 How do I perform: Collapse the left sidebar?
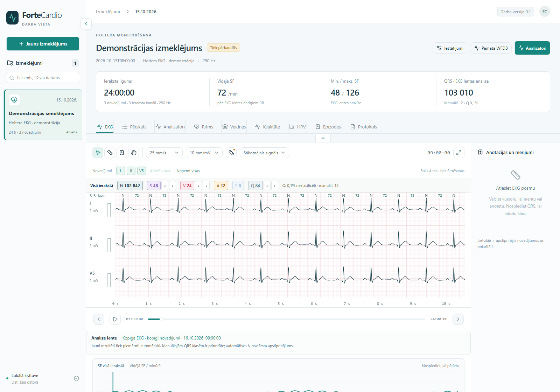[x=86, y=24]
